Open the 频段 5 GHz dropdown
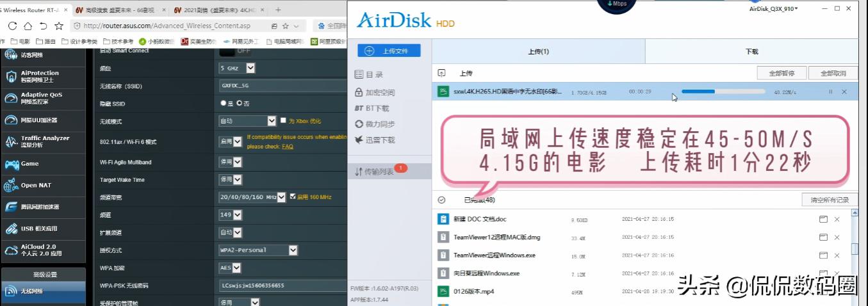This screenshot has width=868, height=306. click(237, 68)
